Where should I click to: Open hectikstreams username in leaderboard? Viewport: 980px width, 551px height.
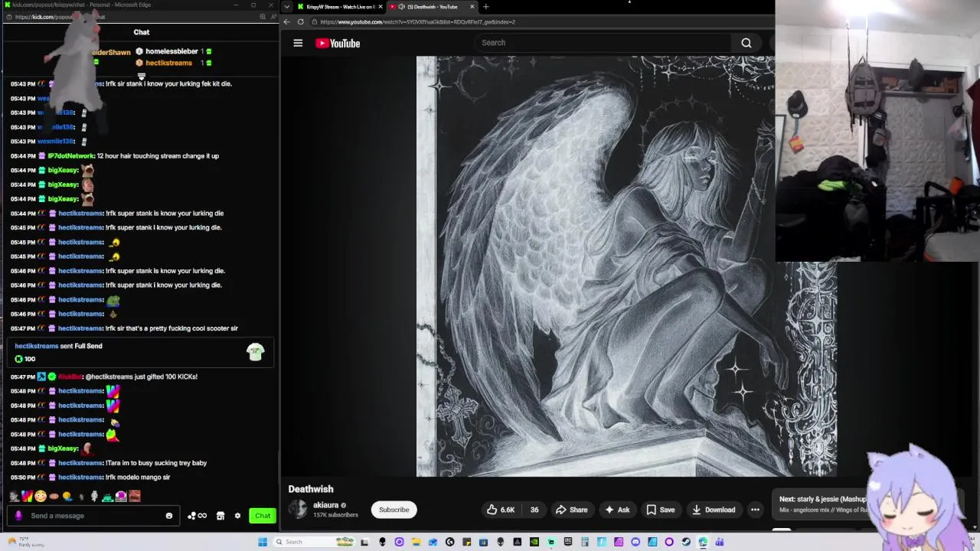point(168,63)
